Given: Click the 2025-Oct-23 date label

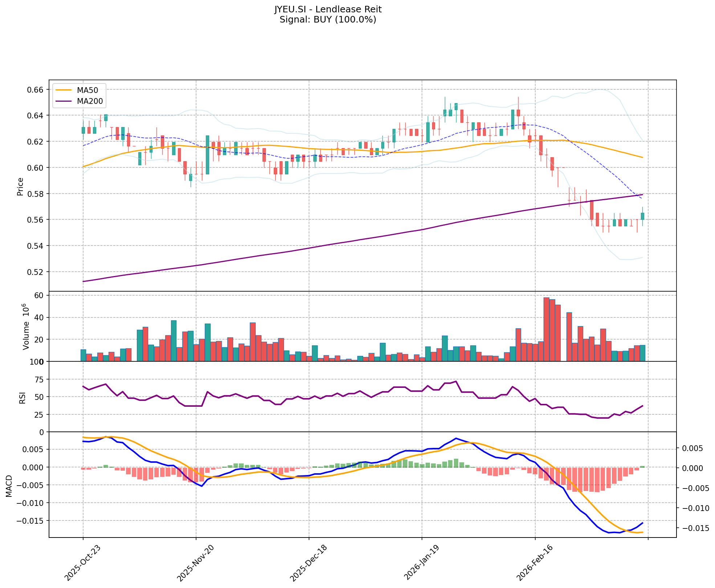Looking at the screenshot, I should pyautogui.click(x=83, y=563).
